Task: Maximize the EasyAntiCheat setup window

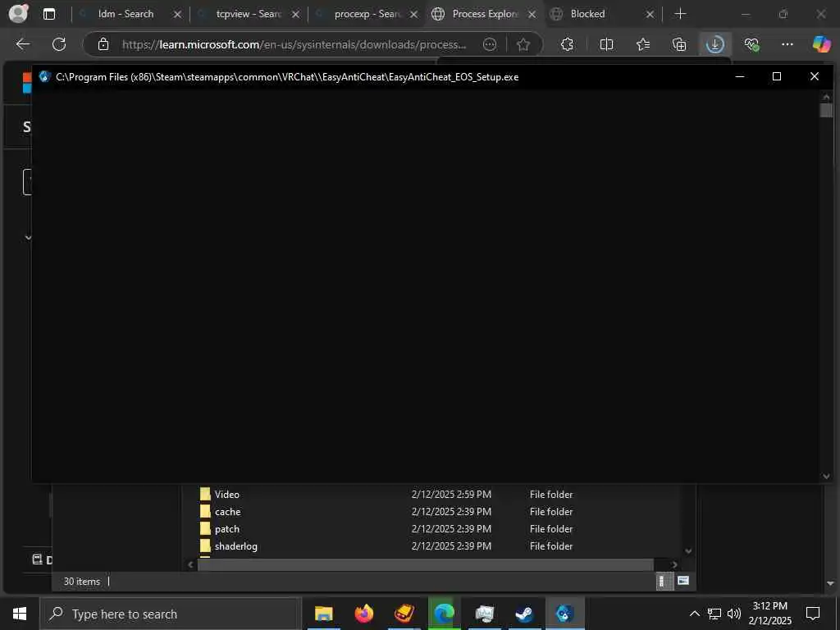Action: pyautogui.click(x=777, y=76)
